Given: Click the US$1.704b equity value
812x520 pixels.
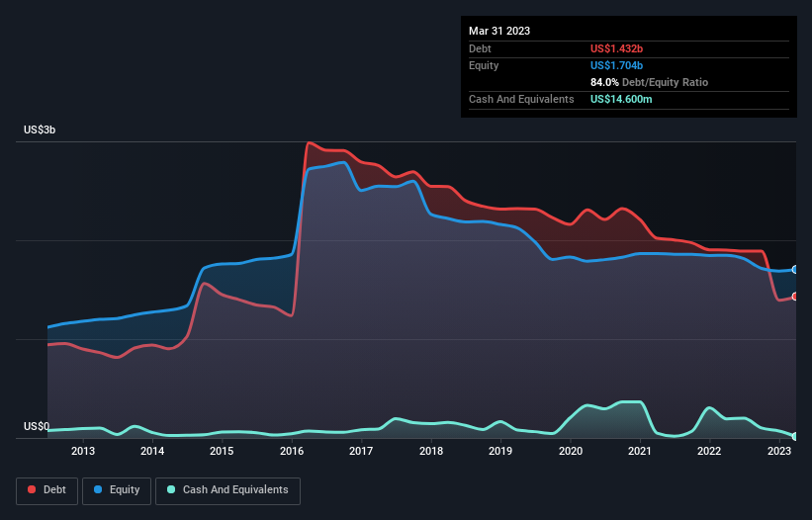Looking at the screenshot, I should point(616,65).
